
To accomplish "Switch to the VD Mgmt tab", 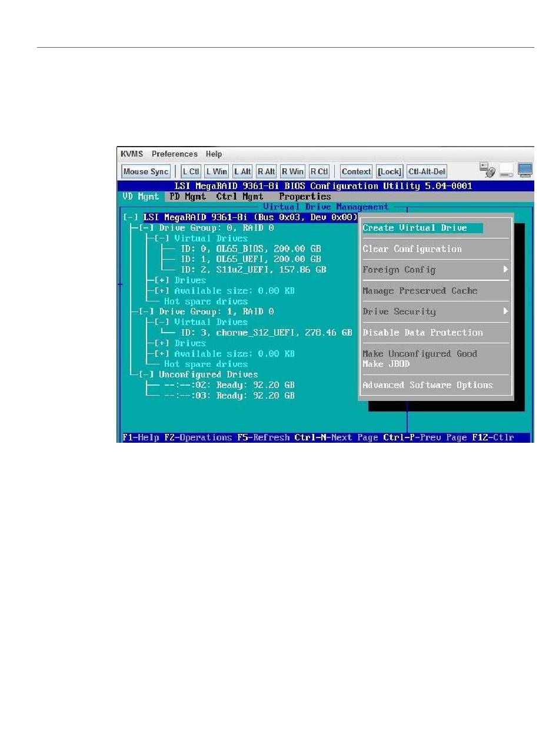I will pyautogui.click(x=140, y=197).
